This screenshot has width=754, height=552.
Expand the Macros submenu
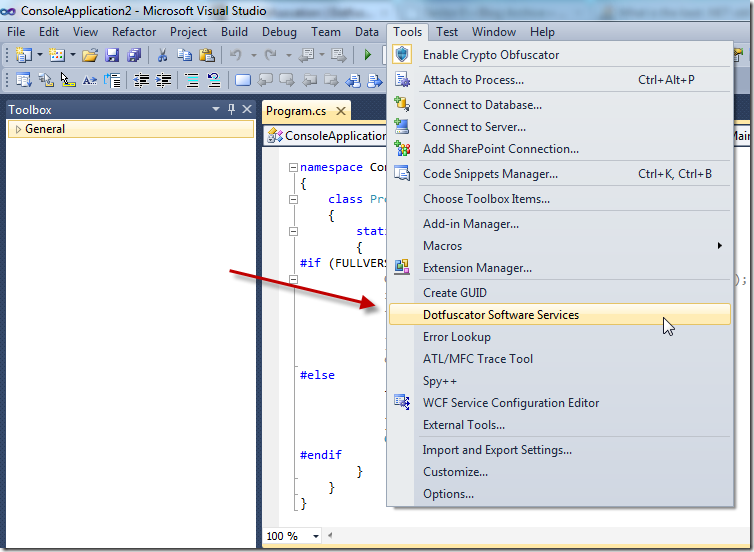tap(719, 246)
